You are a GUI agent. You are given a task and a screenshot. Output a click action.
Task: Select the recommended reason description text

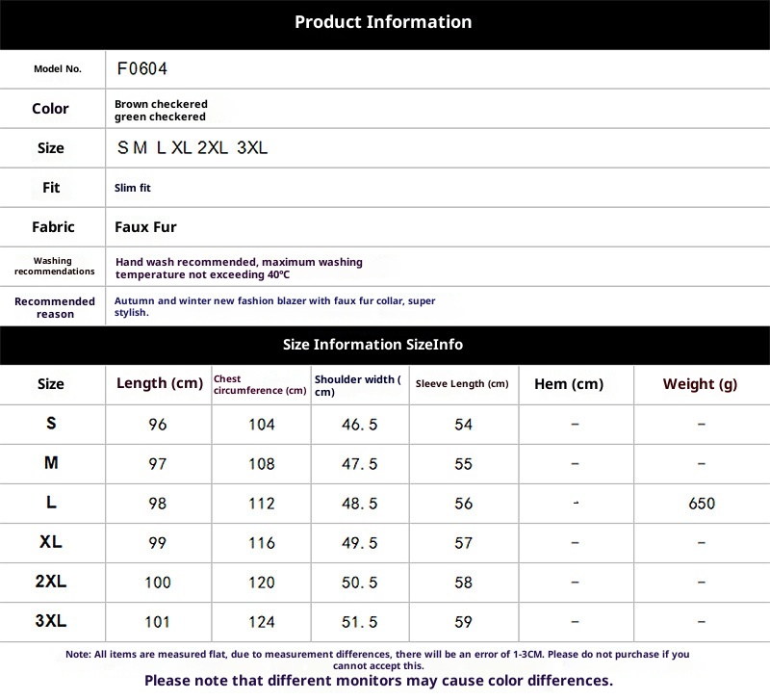(x=274, y=306)
